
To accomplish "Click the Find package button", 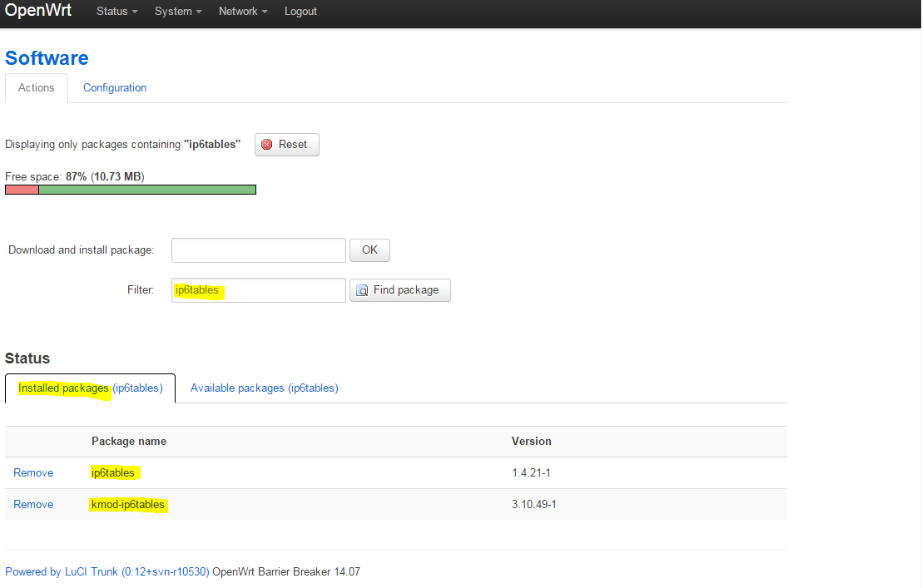I will click(x=400, y=290).
